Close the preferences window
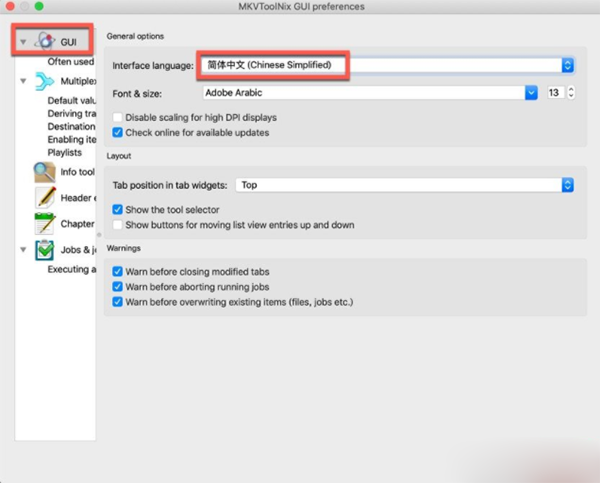The height and width of the screenshot is (483, 600). point(10,6)
